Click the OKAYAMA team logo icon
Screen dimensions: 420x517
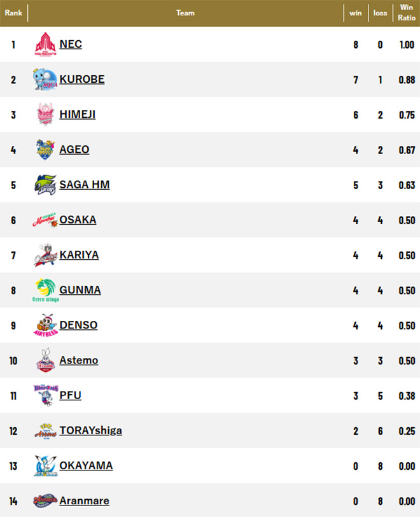coord(46,465)
